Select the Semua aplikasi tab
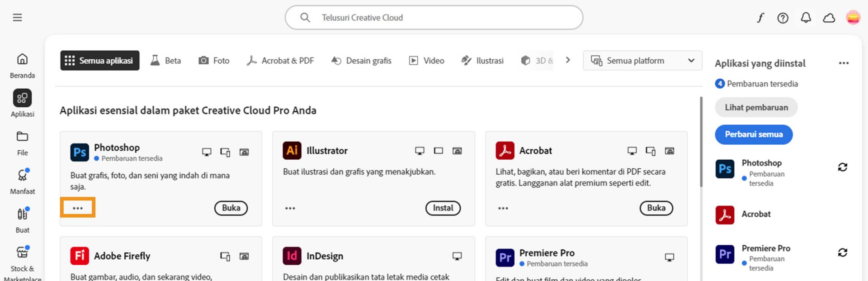868x281 pixels. pos(100,61)
